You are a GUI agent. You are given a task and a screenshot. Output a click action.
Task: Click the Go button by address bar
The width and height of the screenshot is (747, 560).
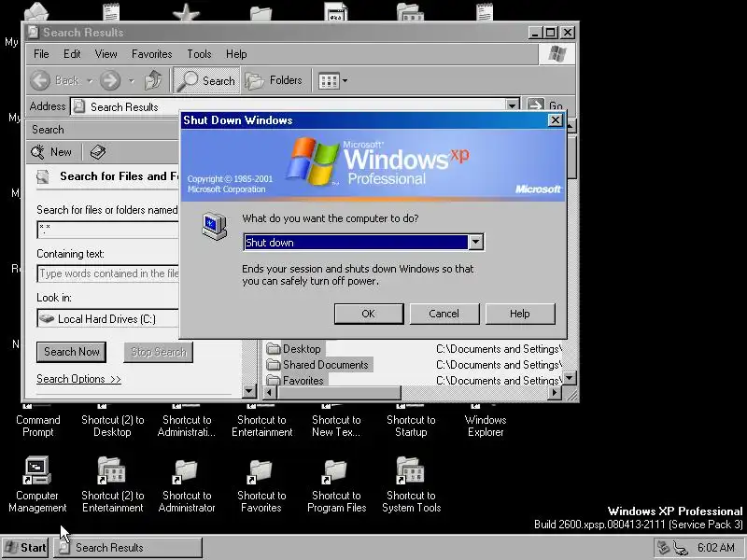[x=546, y=105]
